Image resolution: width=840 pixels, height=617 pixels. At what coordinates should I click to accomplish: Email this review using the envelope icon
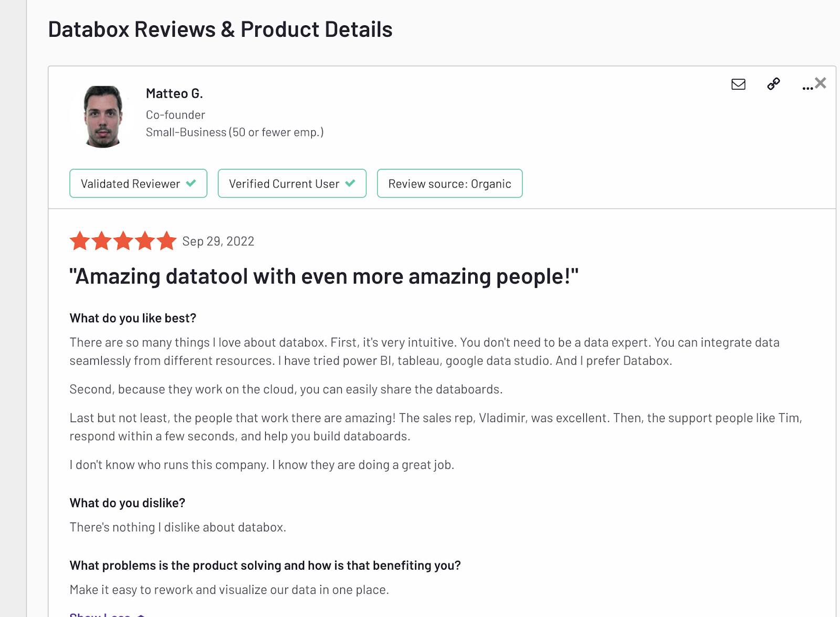[738, 84]
